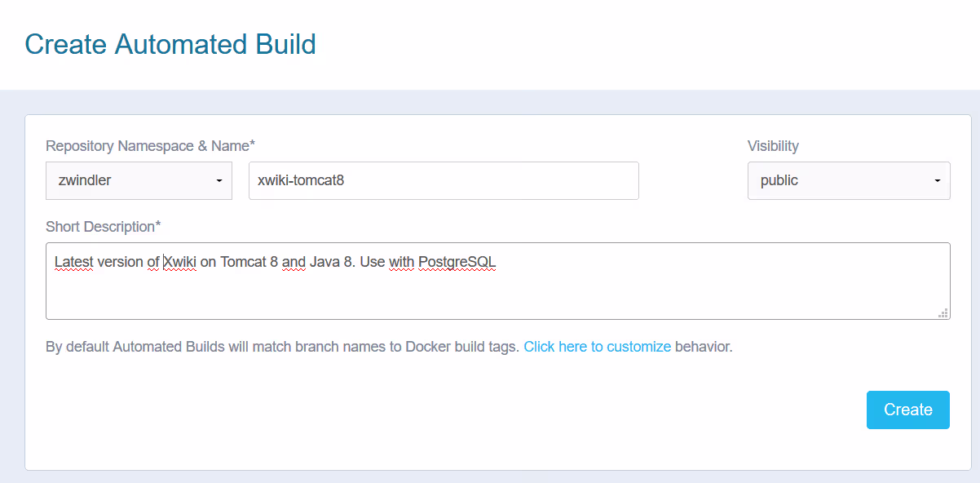Place cursor on misspelled word Xwiki
The height and width of the screenshot is (483, 980).
pyautogui.click(x=180, y=263)
